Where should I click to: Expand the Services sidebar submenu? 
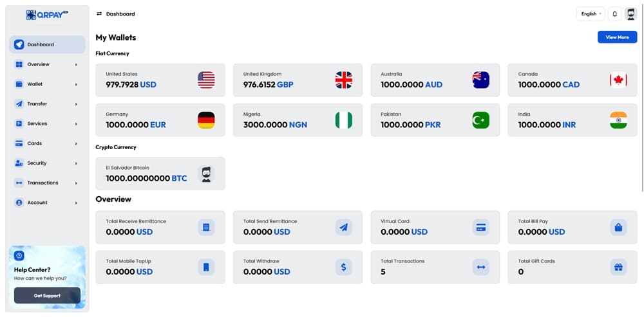click(47, 123)
